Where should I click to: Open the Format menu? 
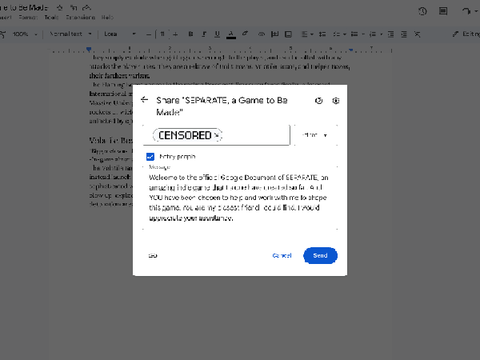click(28, 17)
